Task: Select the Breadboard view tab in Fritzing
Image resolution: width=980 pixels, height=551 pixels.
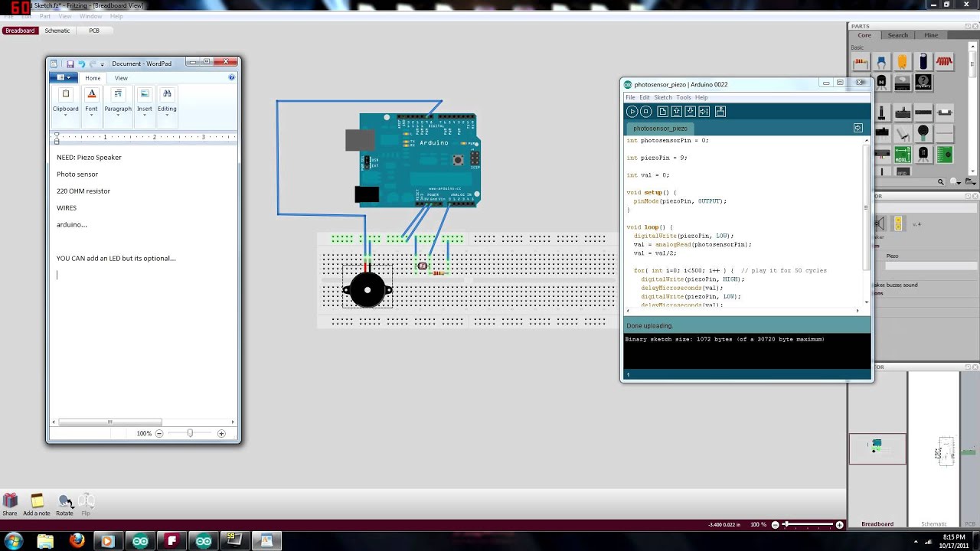Action: pos(19,31)
